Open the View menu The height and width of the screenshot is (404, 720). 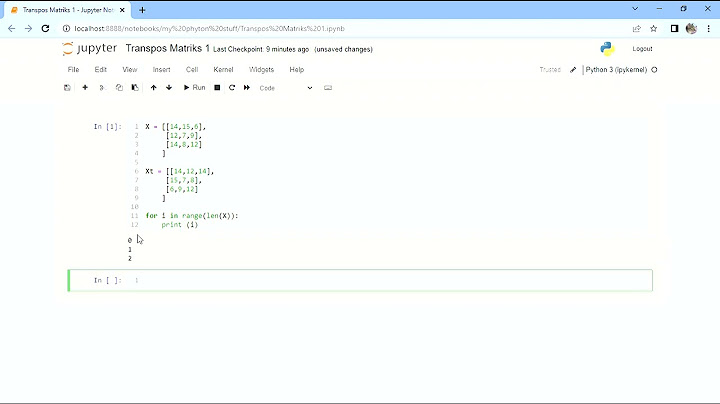pyautogui.click(x=129, y=70)
